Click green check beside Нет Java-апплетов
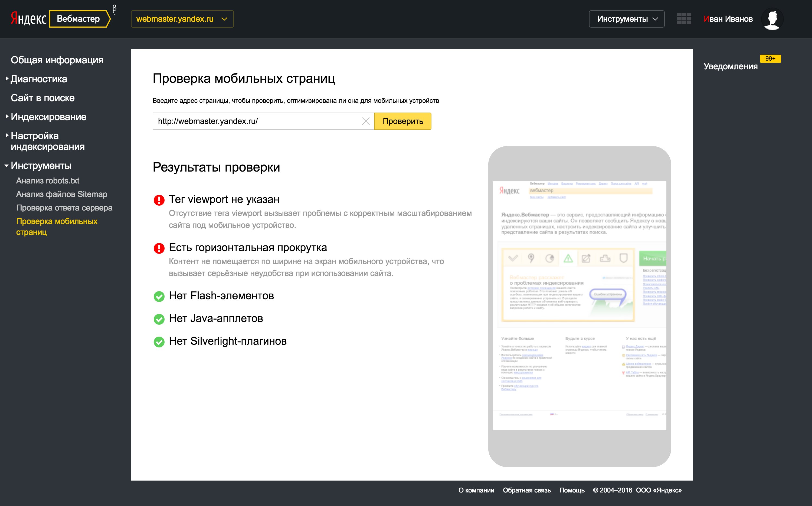Screen dimensions: 812x506 coord(159,319)
